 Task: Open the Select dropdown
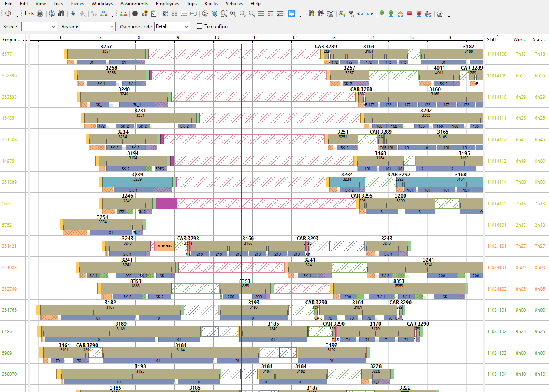click(39, 26)
